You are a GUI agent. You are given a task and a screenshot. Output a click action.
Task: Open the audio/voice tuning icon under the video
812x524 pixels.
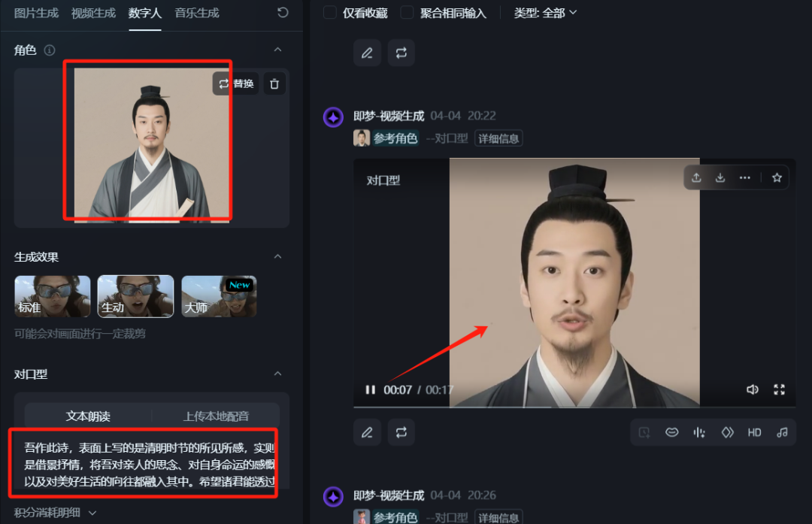pos(699,432)
